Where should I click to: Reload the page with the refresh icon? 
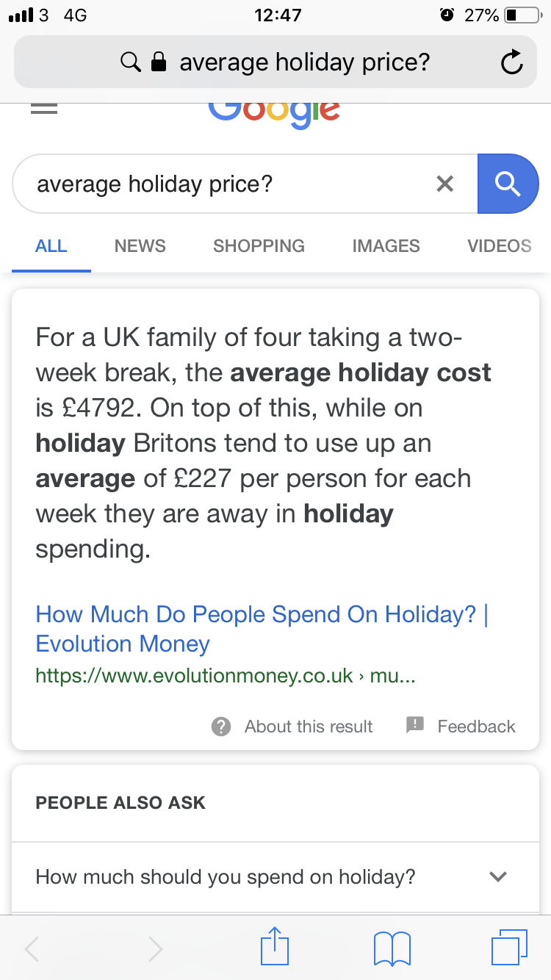click(511, 62)
